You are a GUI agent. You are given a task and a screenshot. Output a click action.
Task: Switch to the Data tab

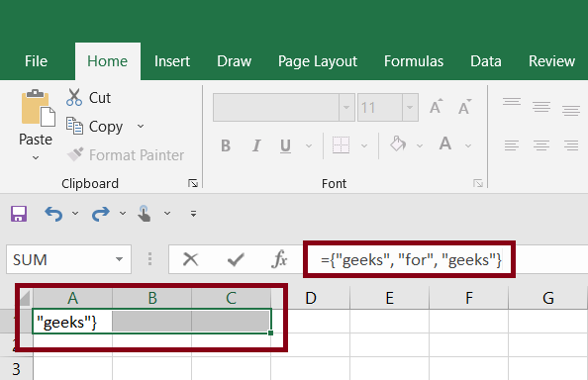[x=486, y=61]
